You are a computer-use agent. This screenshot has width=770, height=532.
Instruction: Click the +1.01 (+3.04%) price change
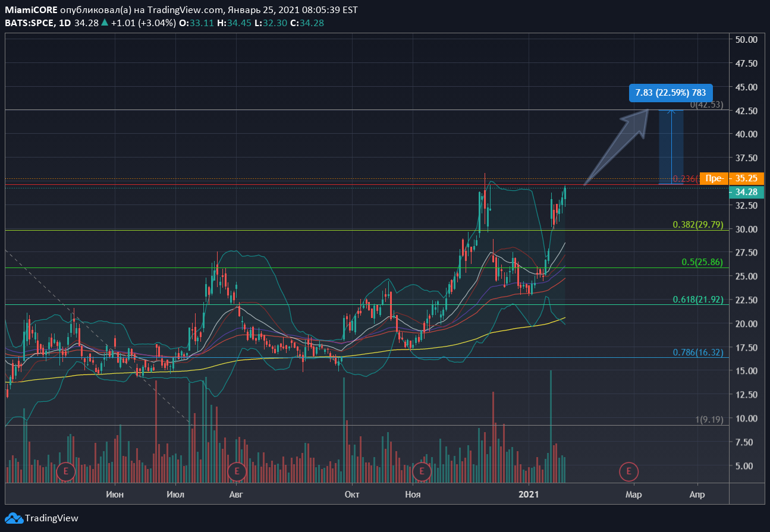tap(143, 23)
